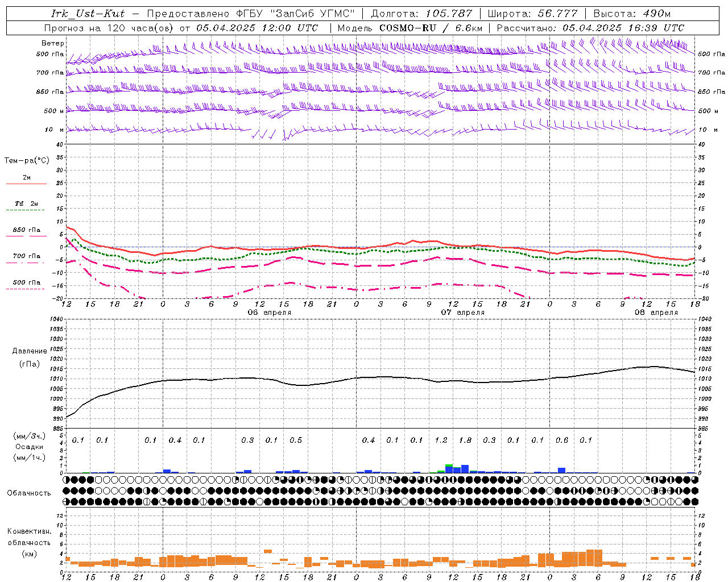Click the "(мм/3ч.)" precipitation unit label

29,436
